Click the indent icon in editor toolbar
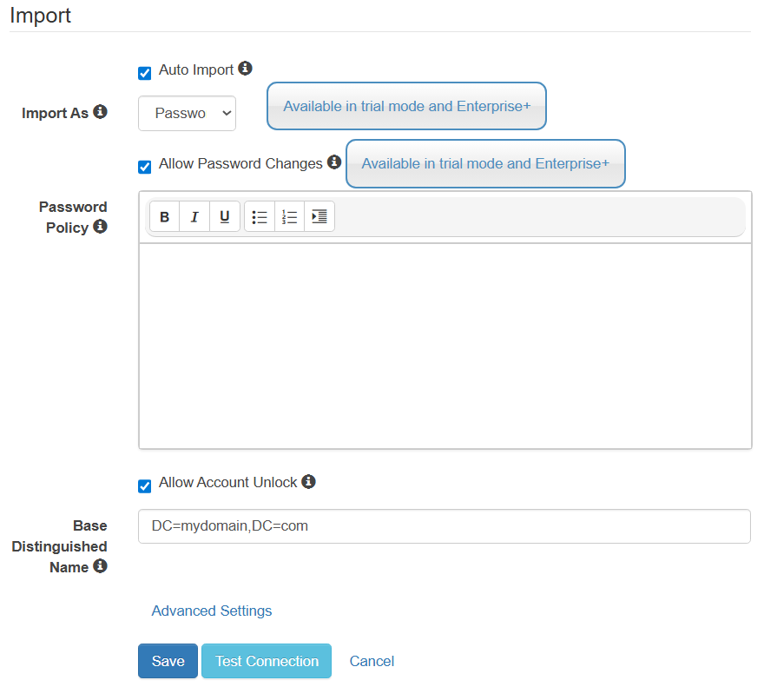The image size is (764, 700). (x=319, y=217)
